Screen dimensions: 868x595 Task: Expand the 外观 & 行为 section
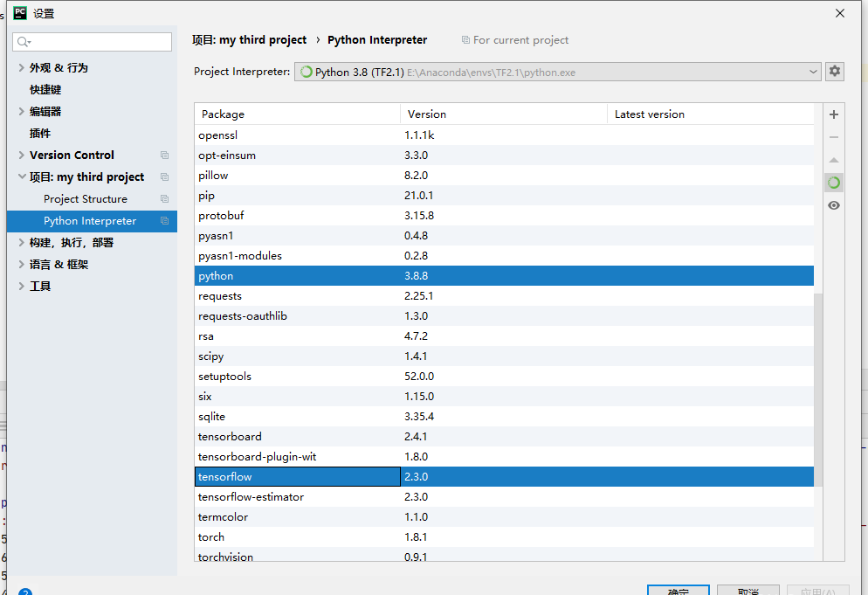(22, 67)
